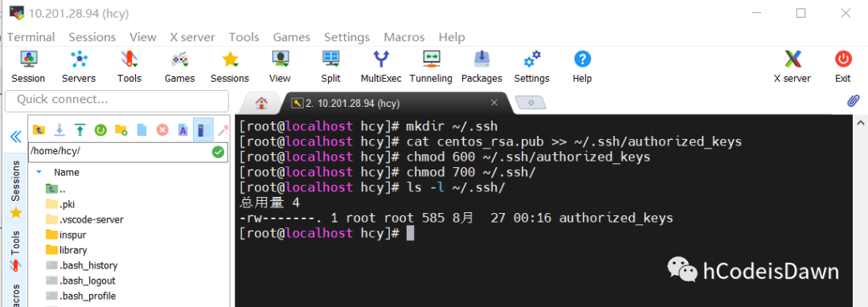Screen dimensions: 868x307
Task: Open the View menu
Action: 143,37
